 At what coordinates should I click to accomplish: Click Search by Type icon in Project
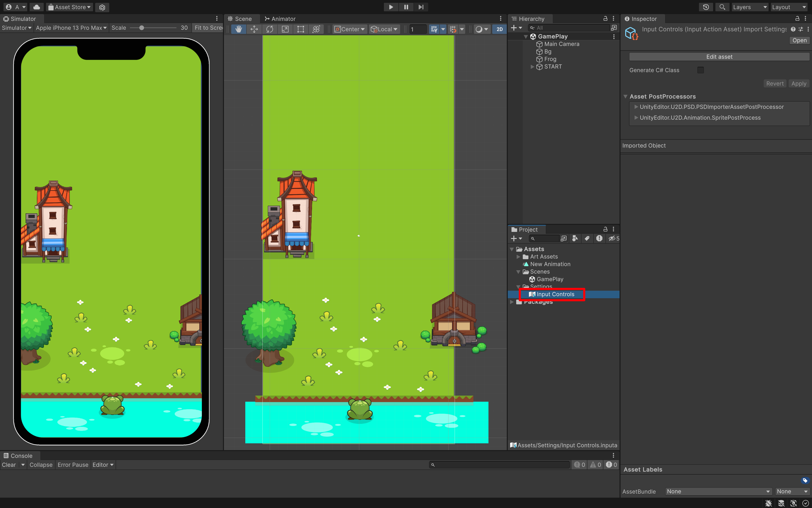575,238
